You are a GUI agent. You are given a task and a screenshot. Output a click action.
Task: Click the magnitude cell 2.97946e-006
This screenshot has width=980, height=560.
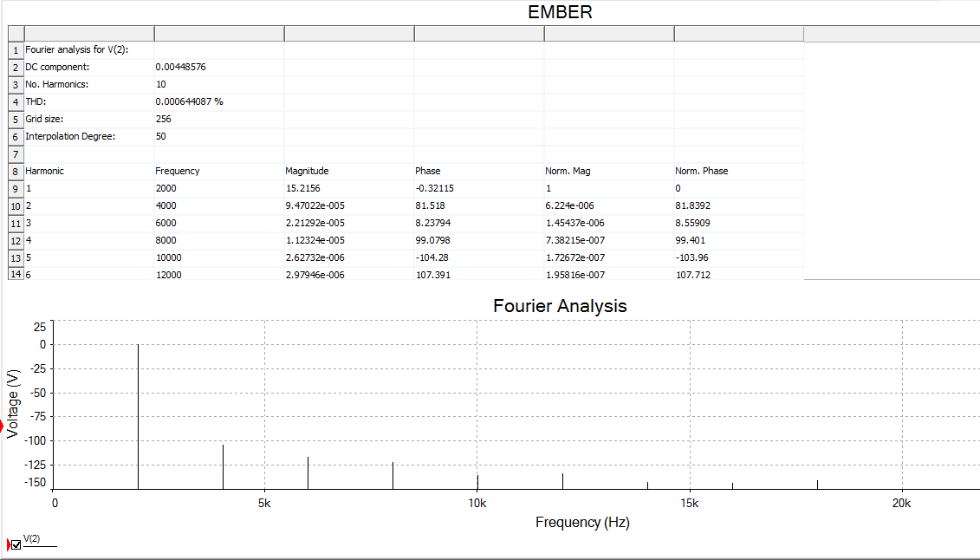coord(349,274)
